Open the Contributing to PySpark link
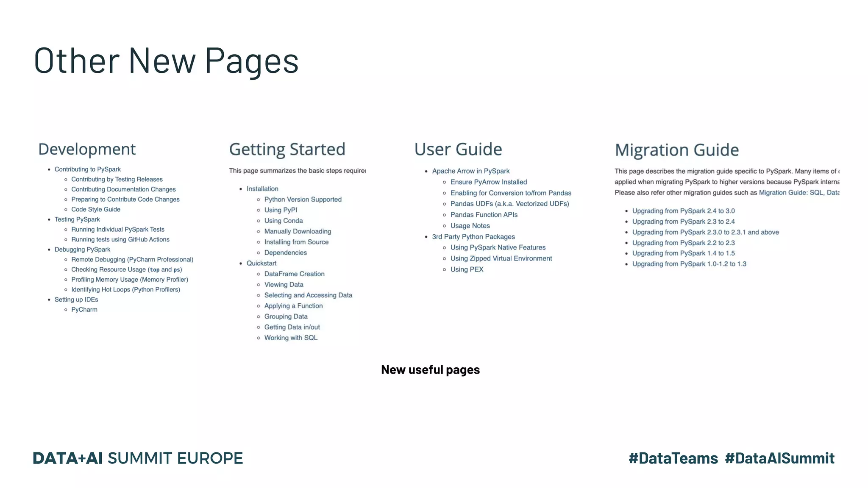The width and height of the screenshot is (868, 488). click(x=88, y=169)
